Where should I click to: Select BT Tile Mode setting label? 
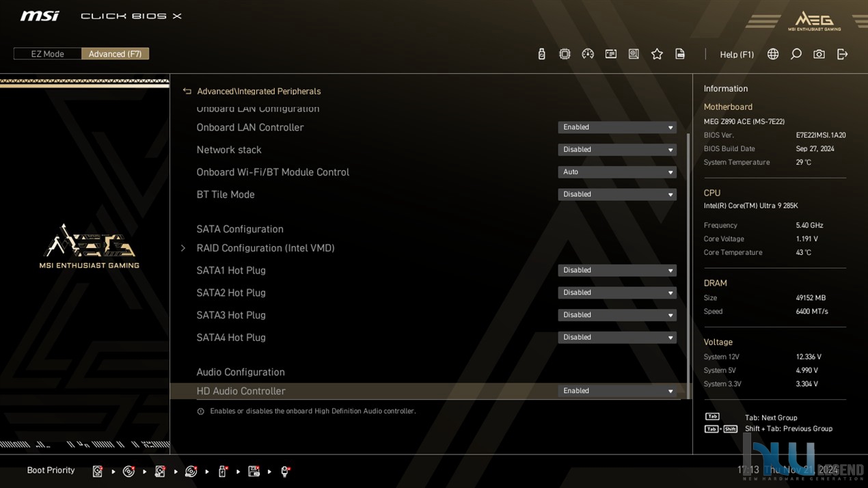pos(226,194)
